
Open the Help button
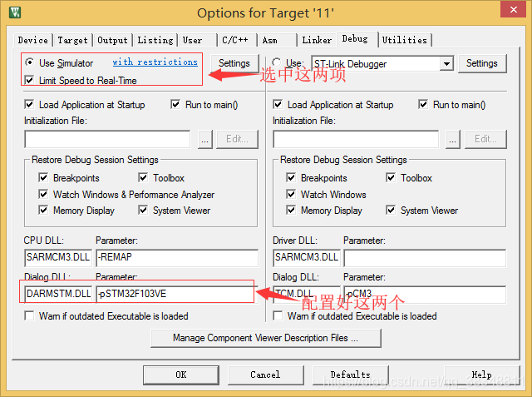[x=482, y=375]
